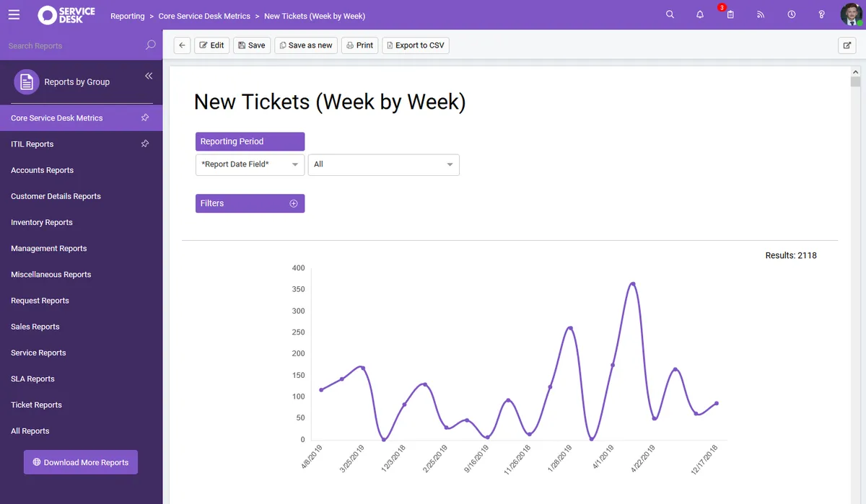Image resolution: width=866 pixels, height=504 pixels.
Task: Open the notifications bell
Action: [700, 14]
